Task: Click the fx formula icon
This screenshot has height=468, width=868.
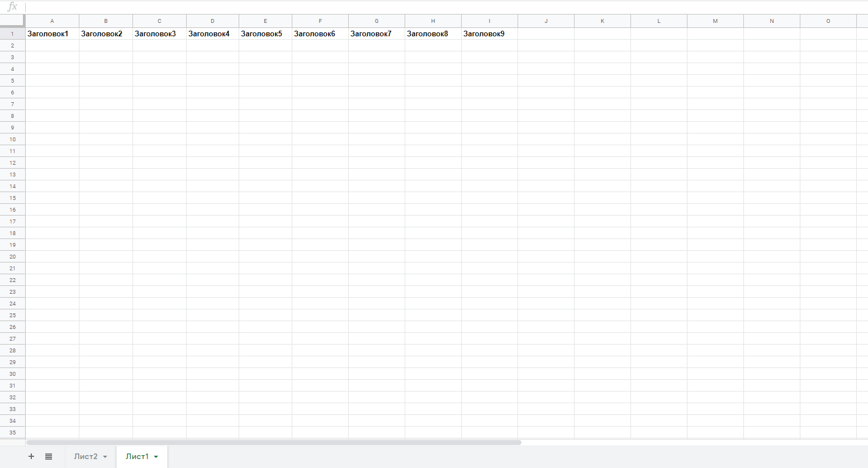Action: (x=12, y=7)
